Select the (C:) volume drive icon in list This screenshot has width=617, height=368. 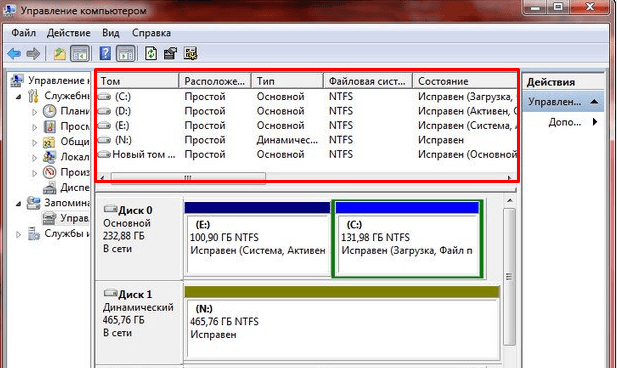(104, 96)
